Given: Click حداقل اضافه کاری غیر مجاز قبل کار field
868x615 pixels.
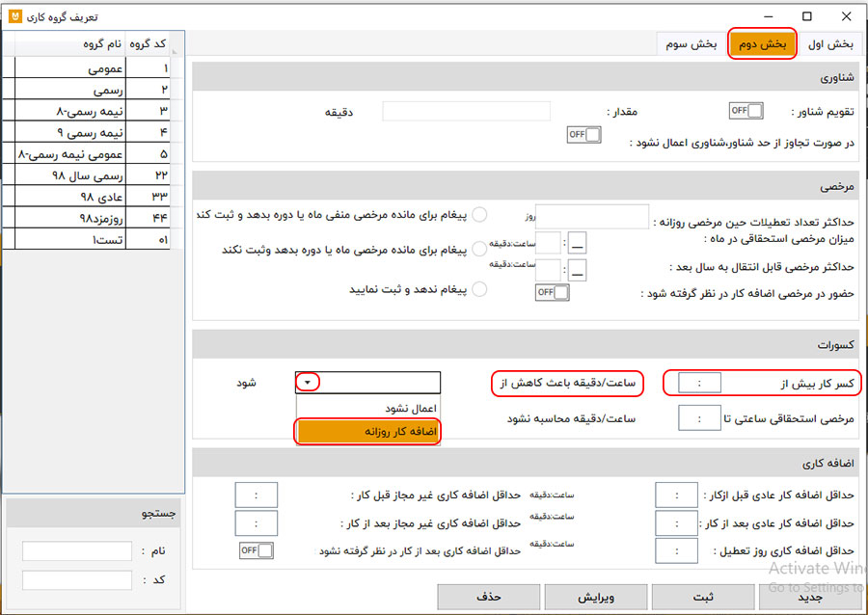Looking at the screenshot, I should point(256,495).
